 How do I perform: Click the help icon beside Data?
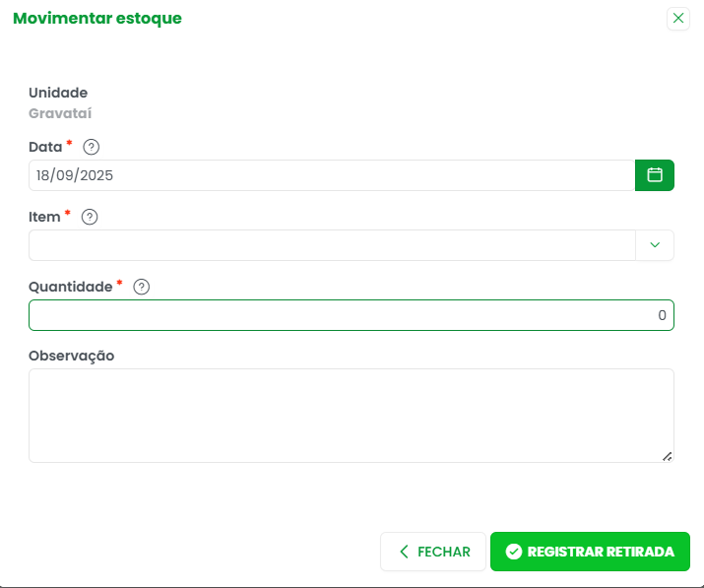point(92,147)
